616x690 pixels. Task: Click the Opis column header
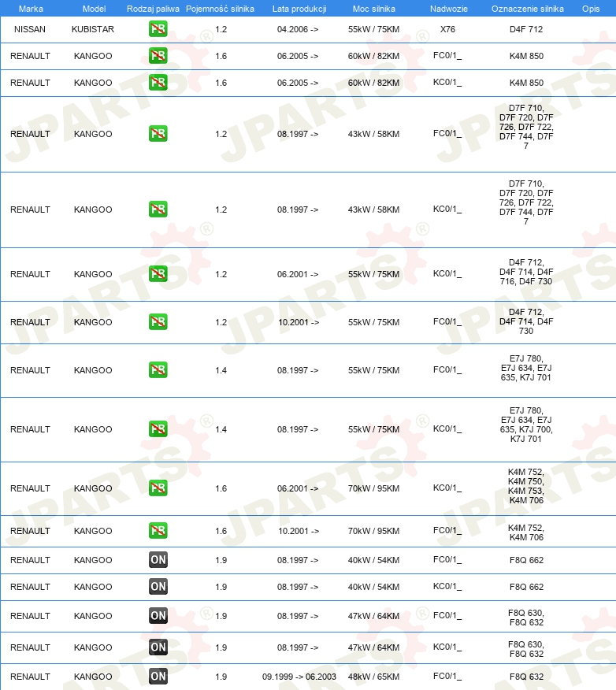[x=591, y=9]
